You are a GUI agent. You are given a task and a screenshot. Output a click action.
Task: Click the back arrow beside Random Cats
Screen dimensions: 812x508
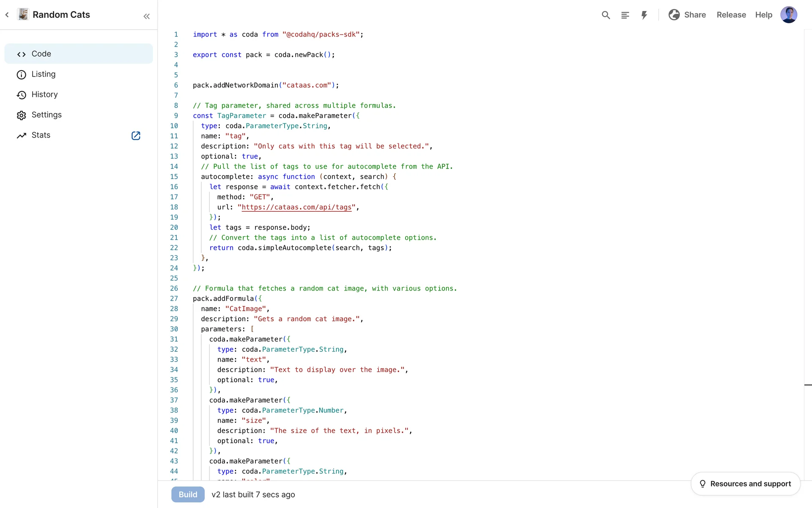[7, 15]
